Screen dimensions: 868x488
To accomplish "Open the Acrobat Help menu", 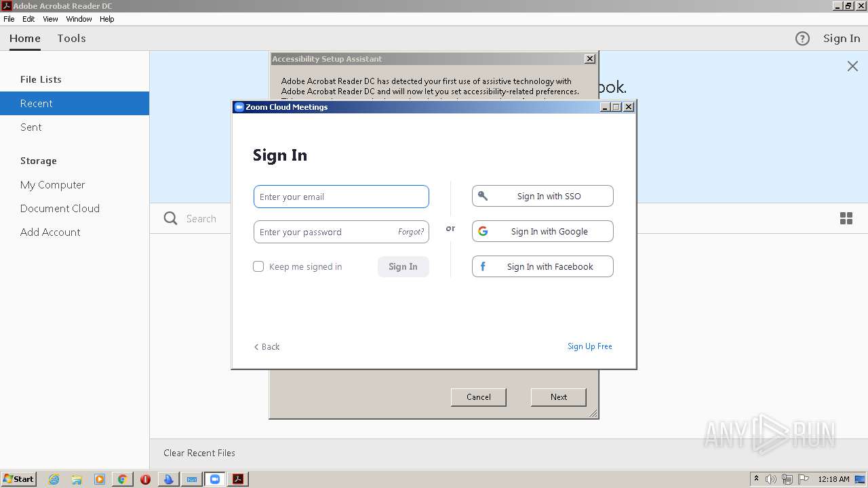I will [107, 19].
